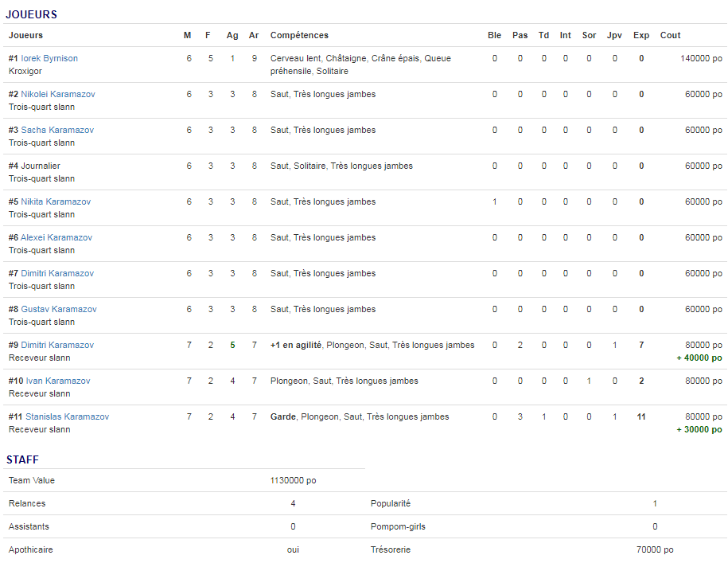
Task: Click the #4 Journalier player name
Action: point(40,166)
